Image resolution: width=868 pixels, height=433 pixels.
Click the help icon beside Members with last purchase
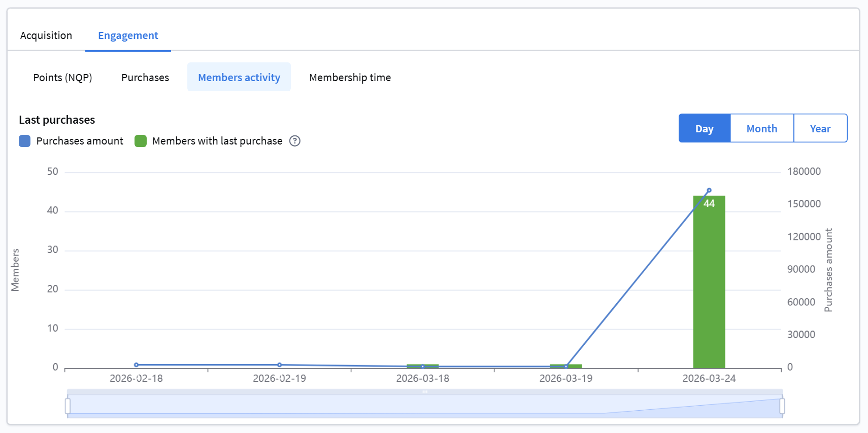coord(295,141)
